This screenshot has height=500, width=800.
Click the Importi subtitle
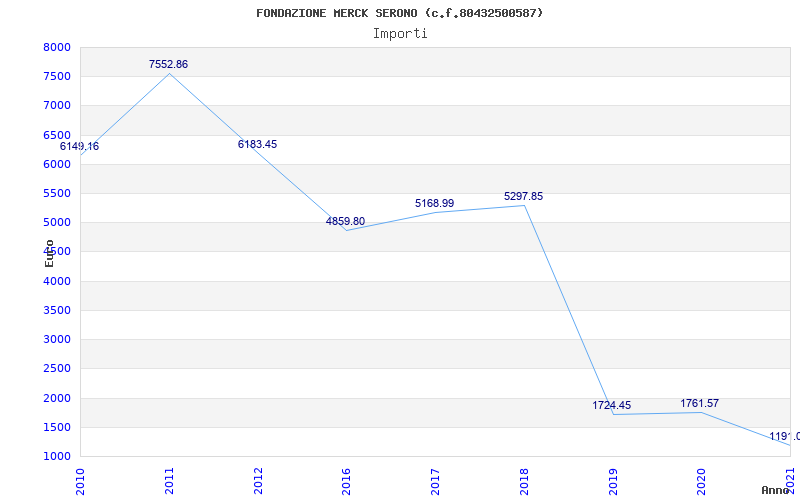point(400,34)
